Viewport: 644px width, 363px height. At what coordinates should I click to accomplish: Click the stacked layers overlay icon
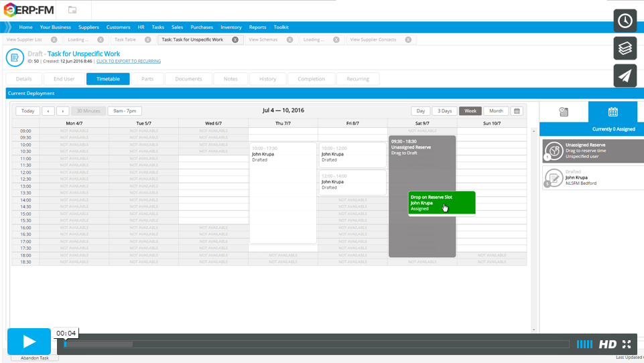click(x=625, y=48)
